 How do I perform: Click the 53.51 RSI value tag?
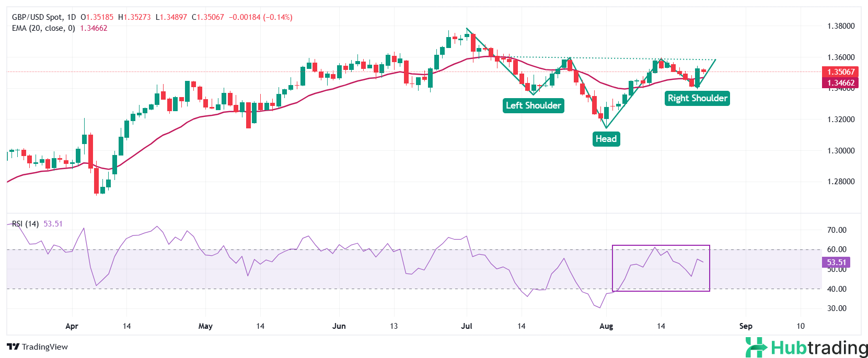coord(836,262)
